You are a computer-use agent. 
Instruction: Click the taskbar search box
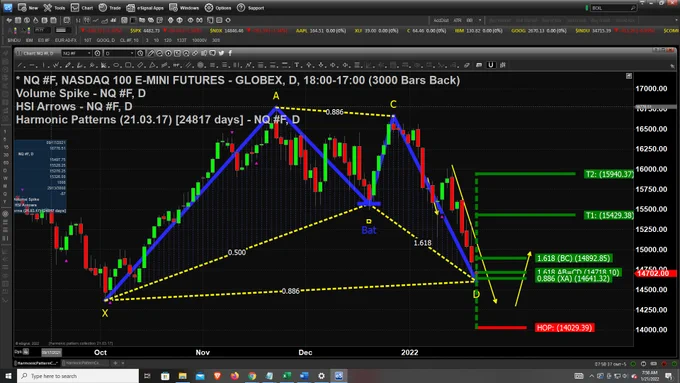pos(78,376)
